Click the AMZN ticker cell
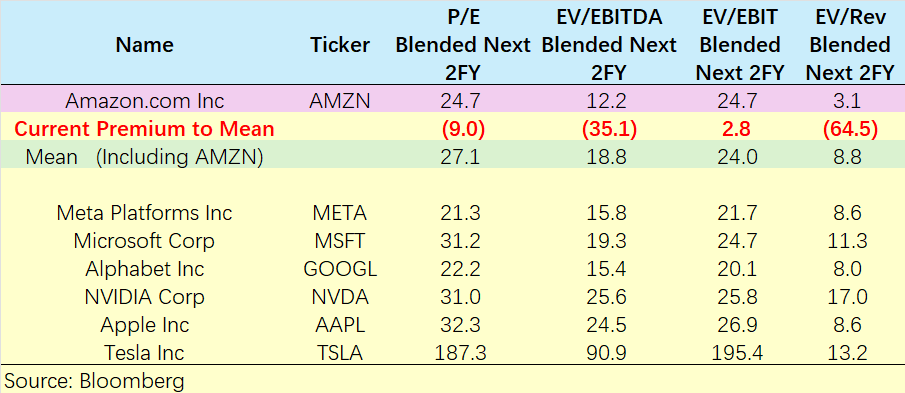The image size is (905, 393). click(x=339, y=101)
